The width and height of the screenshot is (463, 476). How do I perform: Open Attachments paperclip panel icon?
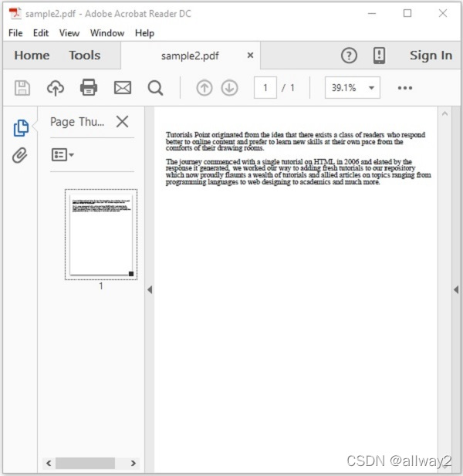[20, 155]
